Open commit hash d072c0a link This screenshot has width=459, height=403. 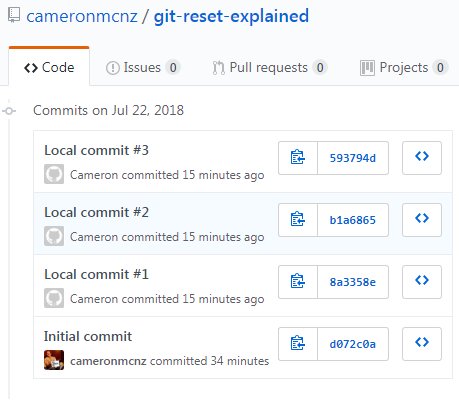tap(353, 344)
